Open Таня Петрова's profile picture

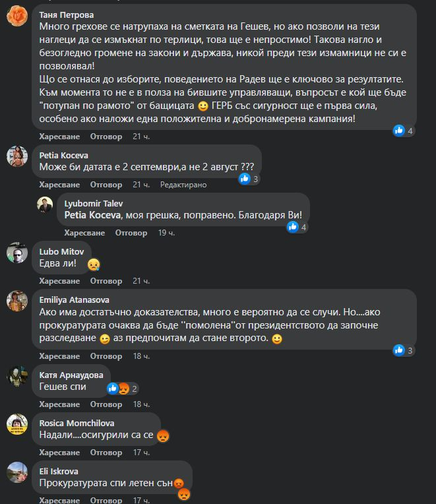pyautogui.click(x=17, y=16)
